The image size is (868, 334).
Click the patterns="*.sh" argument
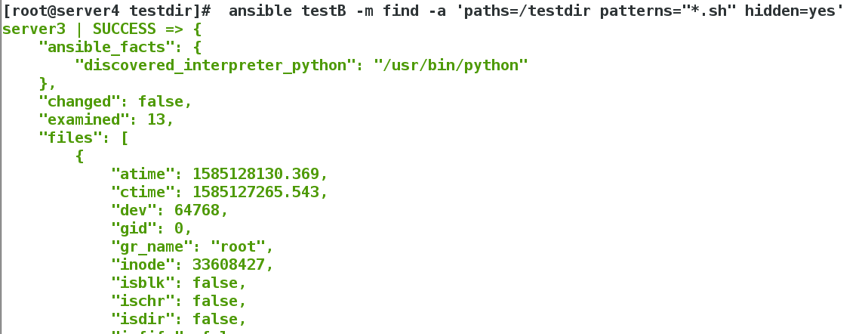tap(668, 11)
